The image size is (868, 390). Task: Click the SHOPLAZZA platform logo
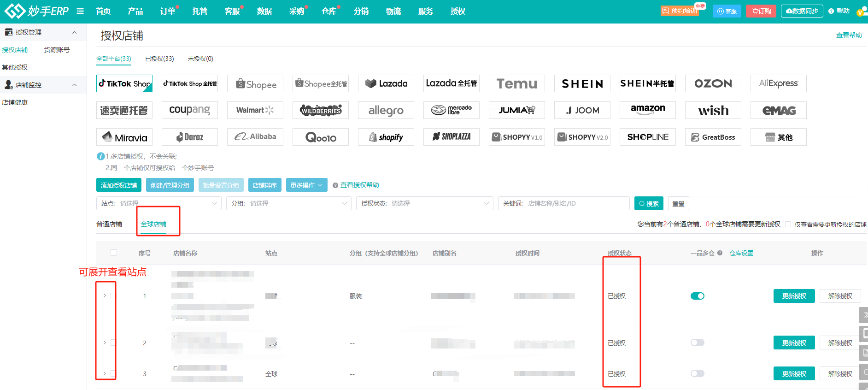pyautogui.click(x=452, y=137)
